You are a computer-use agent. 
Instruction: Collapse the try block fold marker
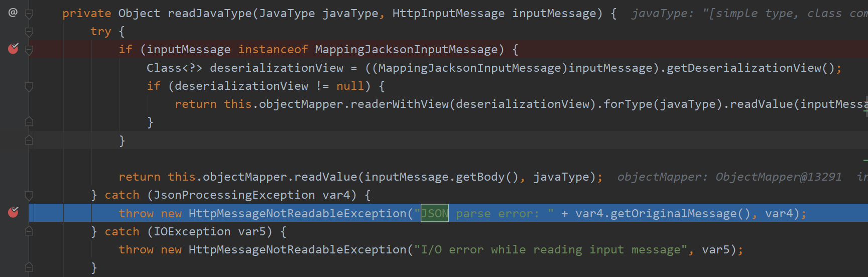pos(29,32)
